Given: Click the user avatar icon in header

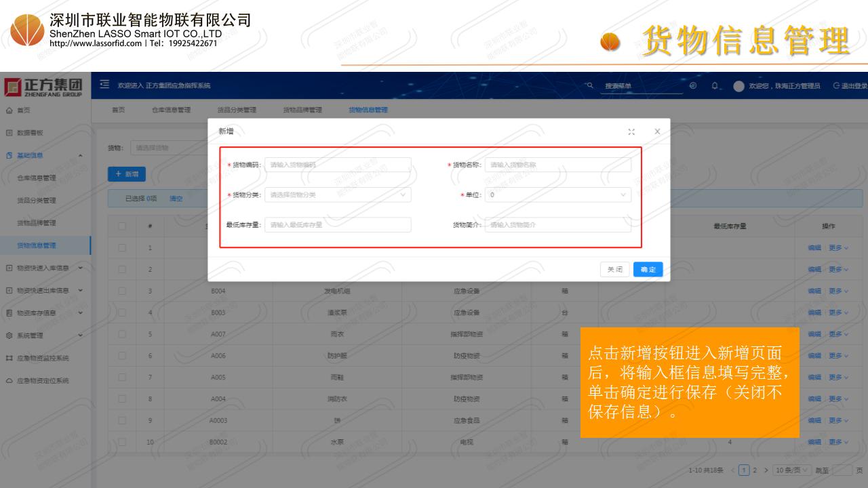Looking at the screenshot, I should click(738, 86).
